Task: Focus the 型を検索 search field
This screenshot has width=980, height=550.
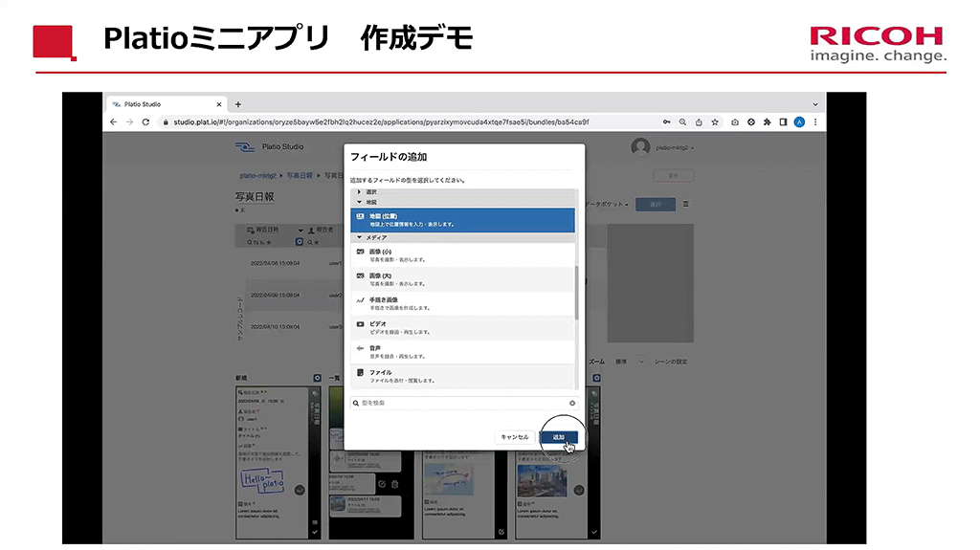Action: coord(459,404)
